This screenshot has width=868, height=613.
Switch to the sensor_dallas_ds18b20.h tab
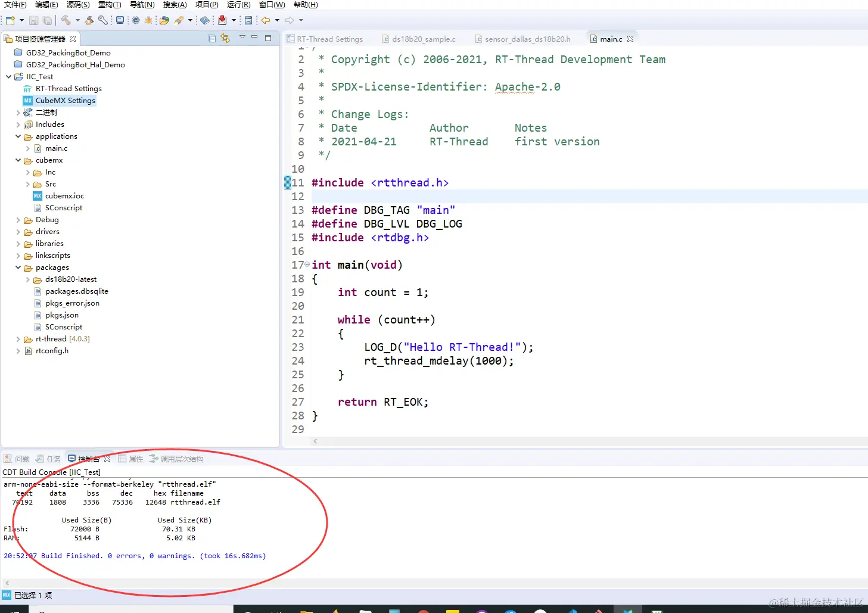pyautogui.click(x=522, y=39)
